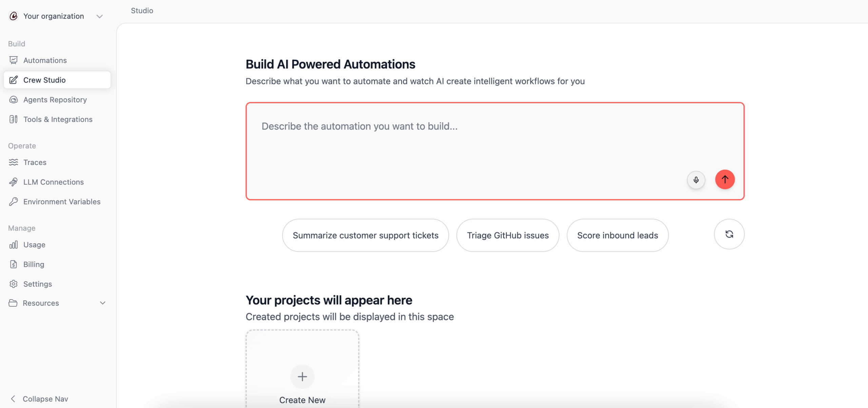Select Score inbound leads suggestion
This screenshot has height=408, width=868.
[x=617, y=235]
